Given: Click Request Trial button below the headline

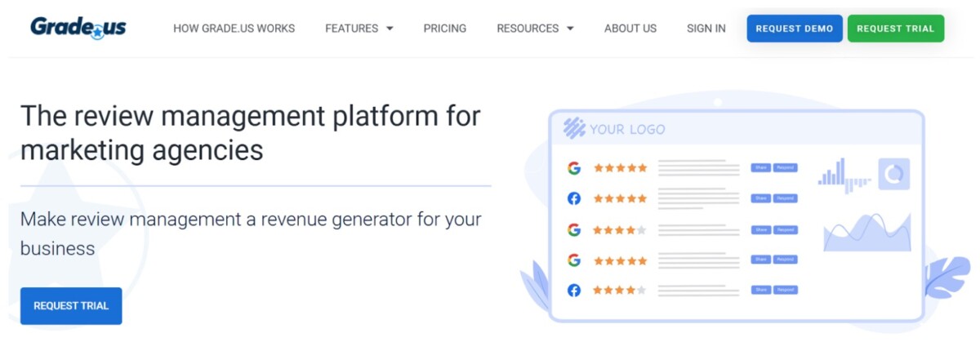Looking at the screenshot, I should (x=71, y=306).
